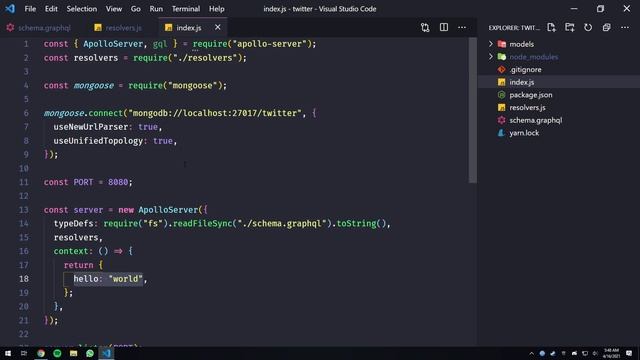The image size is (640, 360).
Task: Open schema.graphql from the Explorer tree
Action: [x=536, y=120]
